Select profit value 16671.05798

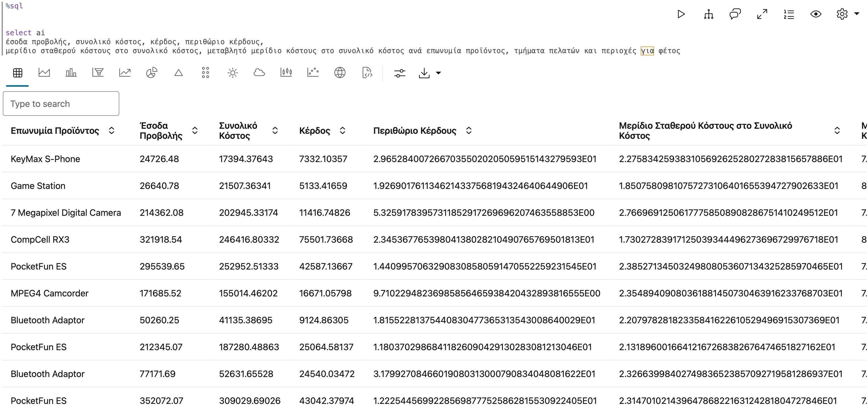325,293
